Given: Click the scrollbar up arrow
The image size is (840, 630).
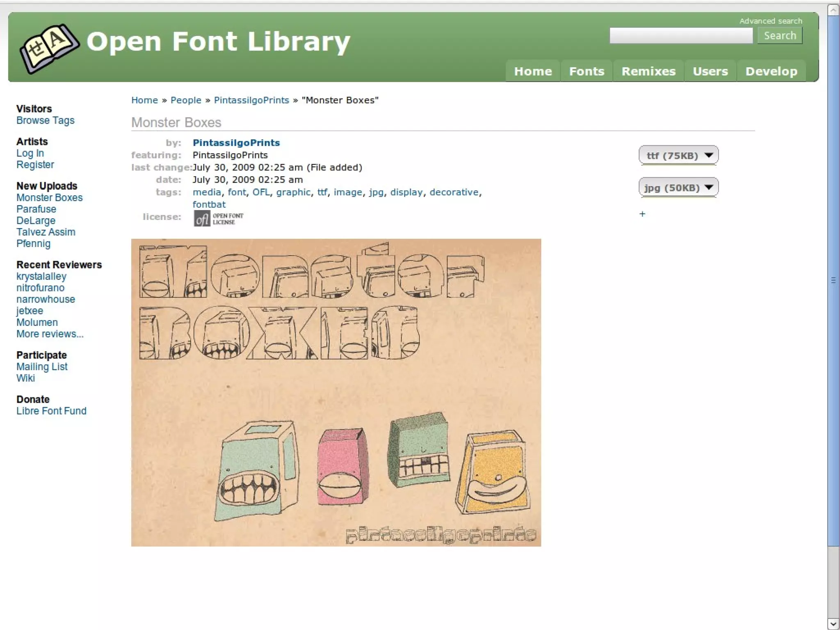Looking at the screenshot, I should pos(833,10).
